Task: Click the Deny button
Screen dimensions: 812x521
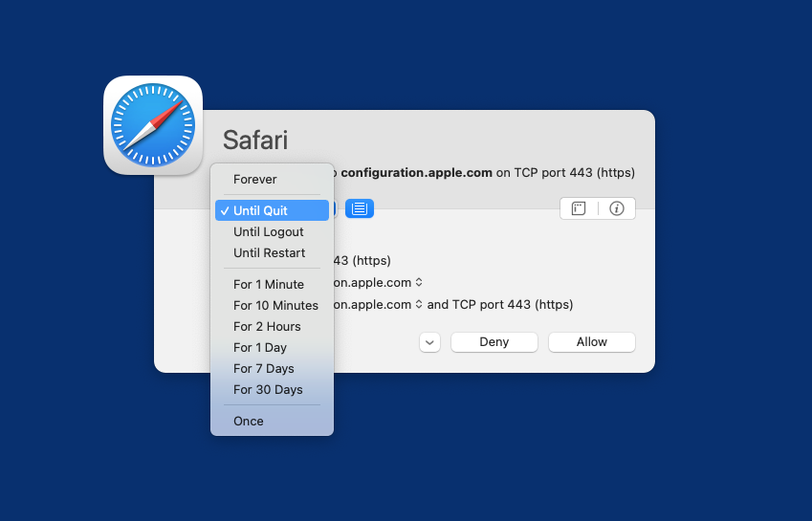Action: coord(494,342)
